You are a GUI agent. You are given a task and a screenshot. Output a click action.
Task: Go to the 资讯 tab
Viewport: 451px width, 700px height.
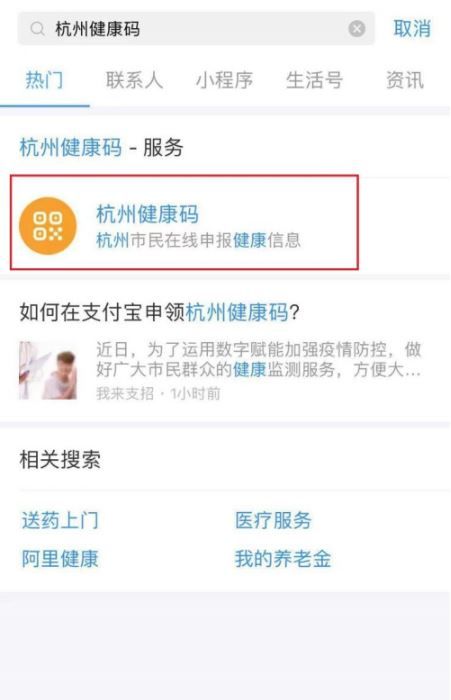coord(405,80)
